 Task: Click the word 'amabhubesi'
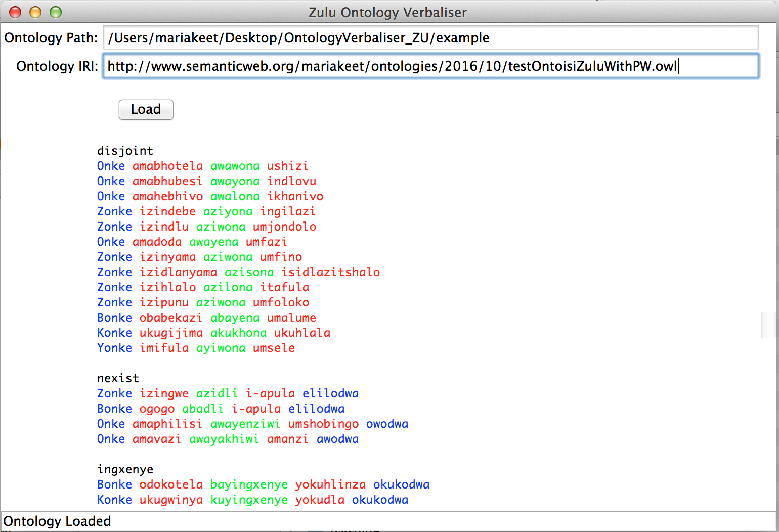[167, 181]
